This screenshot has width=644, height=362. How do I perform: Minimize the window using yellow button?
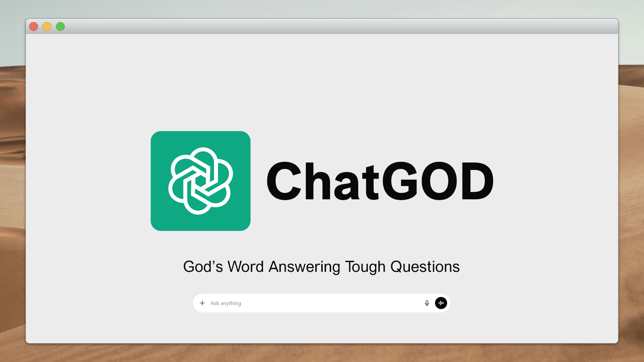tap(47, 26)
